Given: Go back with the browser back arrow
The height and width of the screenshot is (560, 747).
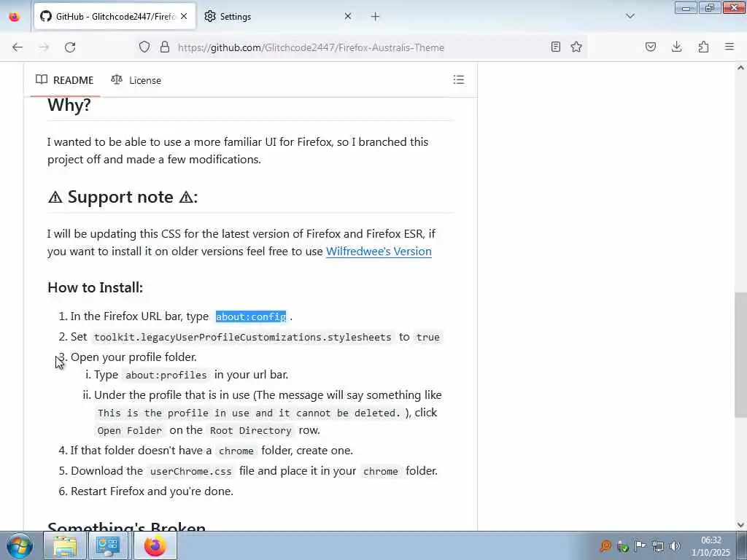Looking at the screenshot, I should (x=18, y=47).
